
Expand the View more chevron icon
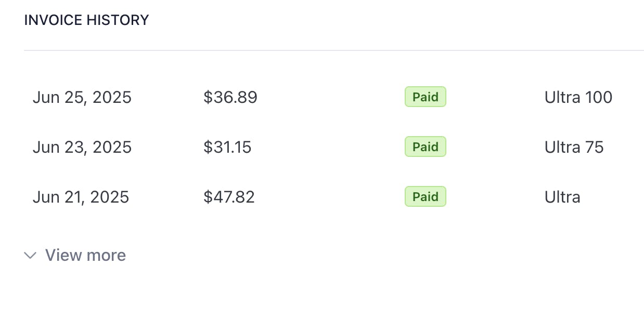(30, 255)
